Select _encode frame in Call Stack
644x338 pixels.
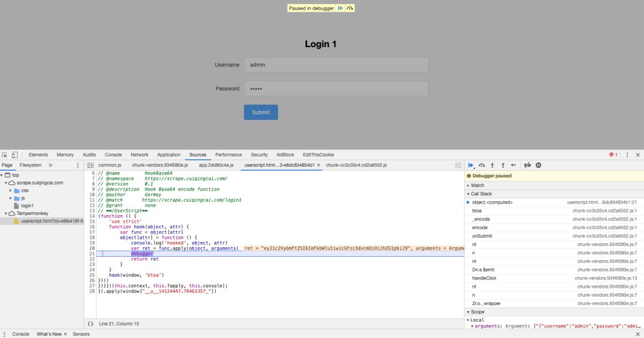(x=555, y=219)
